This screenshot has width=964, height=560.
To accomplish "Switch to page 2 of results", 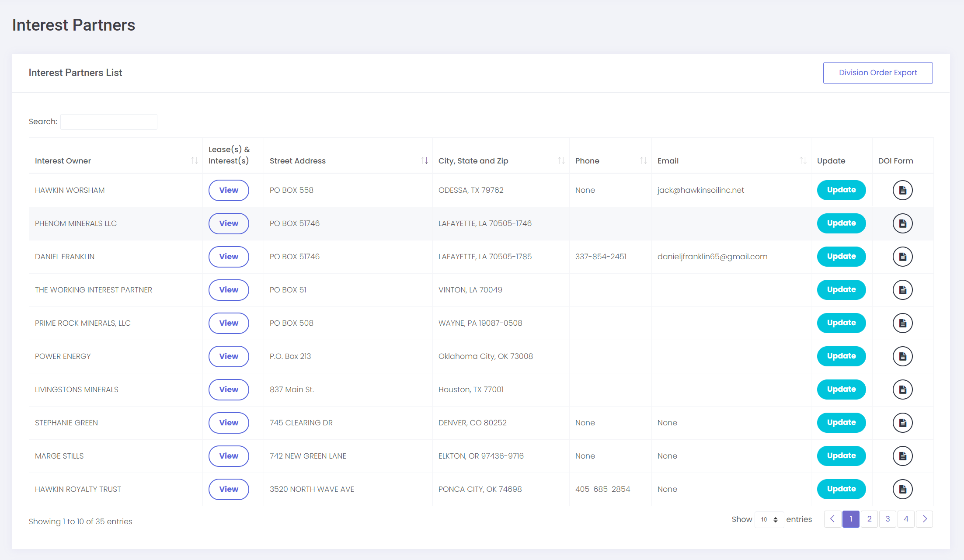I will [x=869, y=519].
